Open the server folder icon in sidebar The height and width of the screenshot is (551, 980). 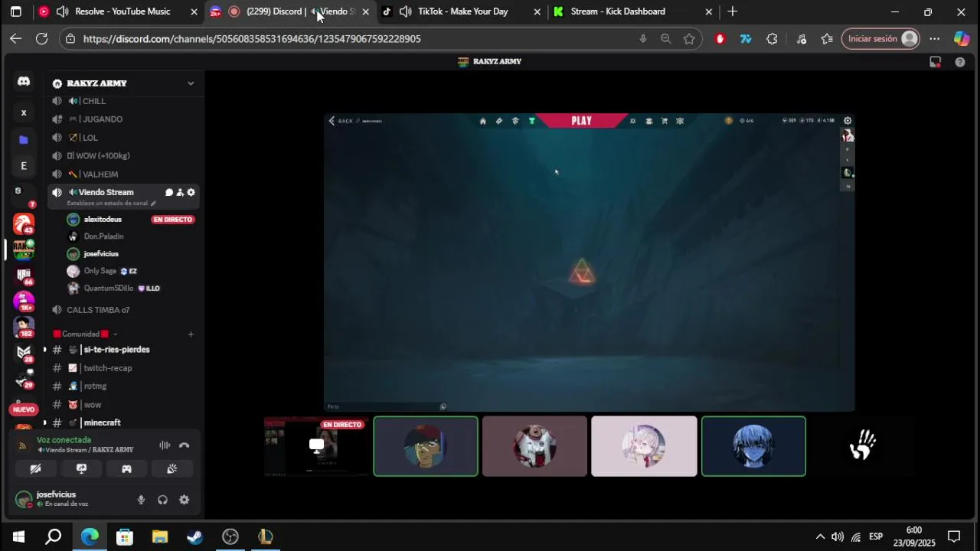click(x=24, y=139)
